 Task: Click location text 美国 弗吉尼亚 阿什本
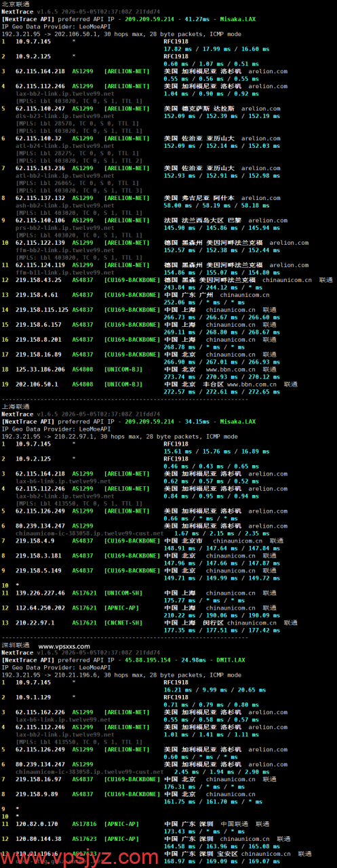point(199,198)
